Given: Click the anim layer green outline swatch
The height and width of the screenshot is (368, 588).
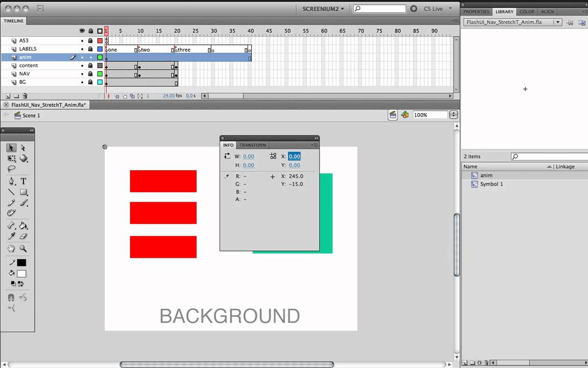Looking at the screenshot, I should [100, 57].
